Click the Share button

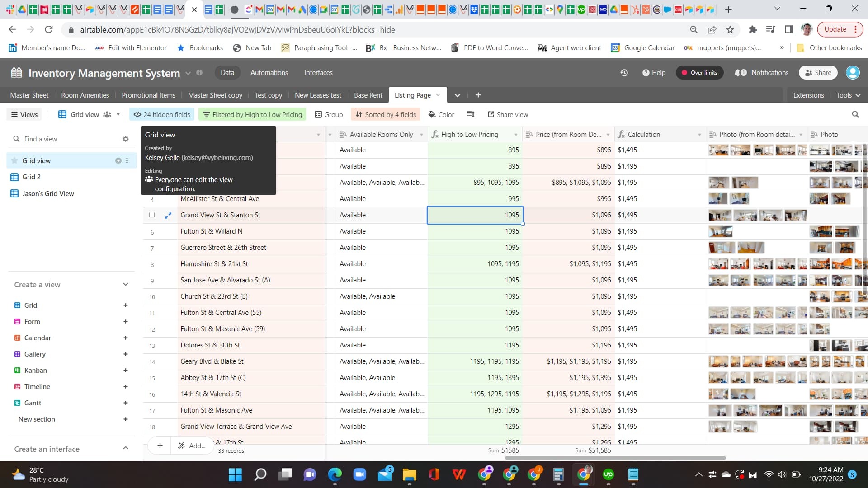(818, 73)
